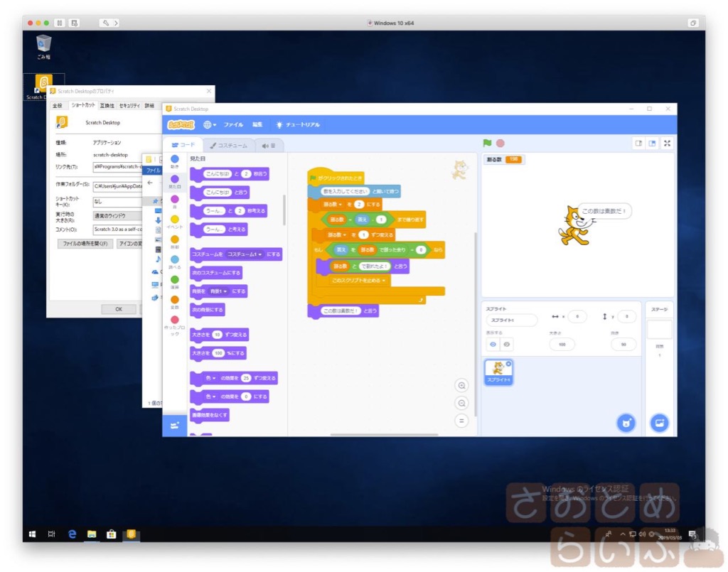Viewport: 728px width, 572px height.
Task: Launch Microsoft Edge from the taskbar
Action: click(x=72, y=534)
